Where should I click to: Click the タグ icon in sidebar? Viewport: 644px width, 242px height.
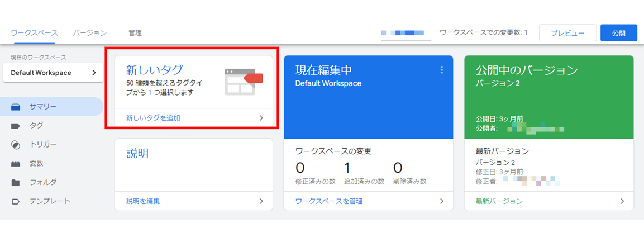click(16, 125)
